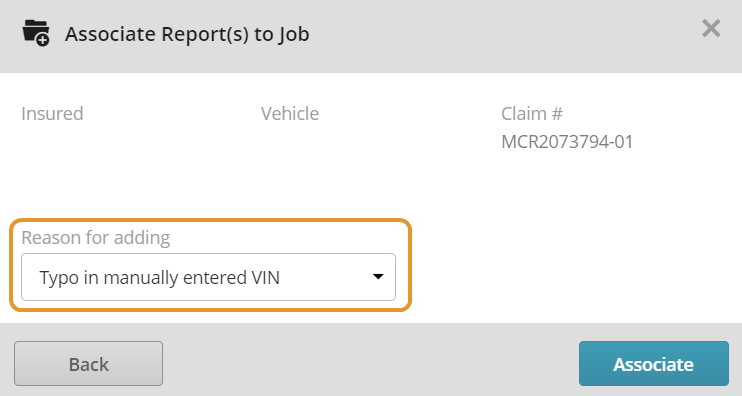Click the claim number MCR2073794-01
The image size is (742, 396).
pos(567,141)
